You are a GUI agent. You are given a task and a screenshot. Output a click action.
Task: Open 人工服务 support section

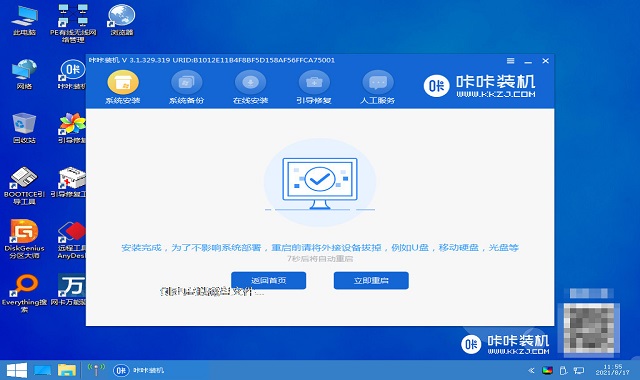point(378,87)
